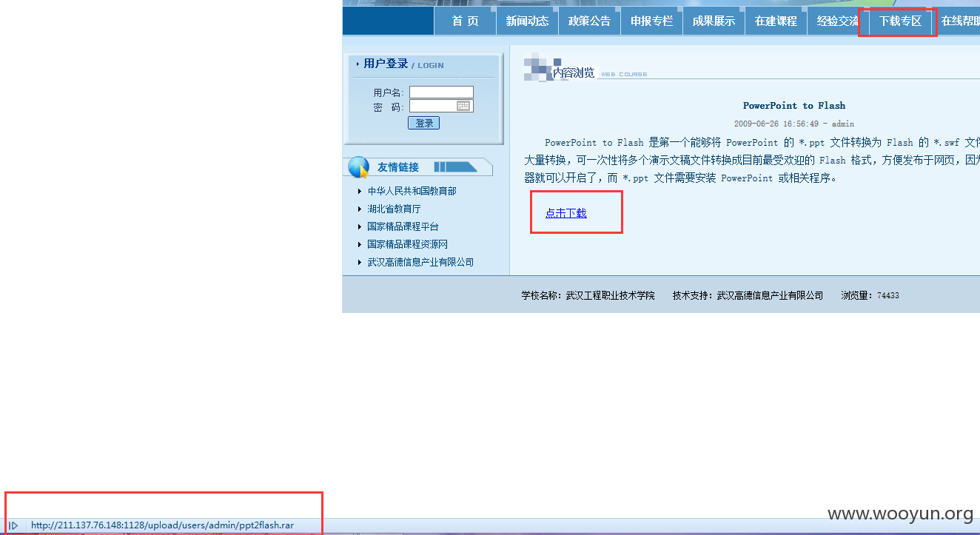Click the 登录 button
Screen dimensions: 980x535
click(423, 123)
